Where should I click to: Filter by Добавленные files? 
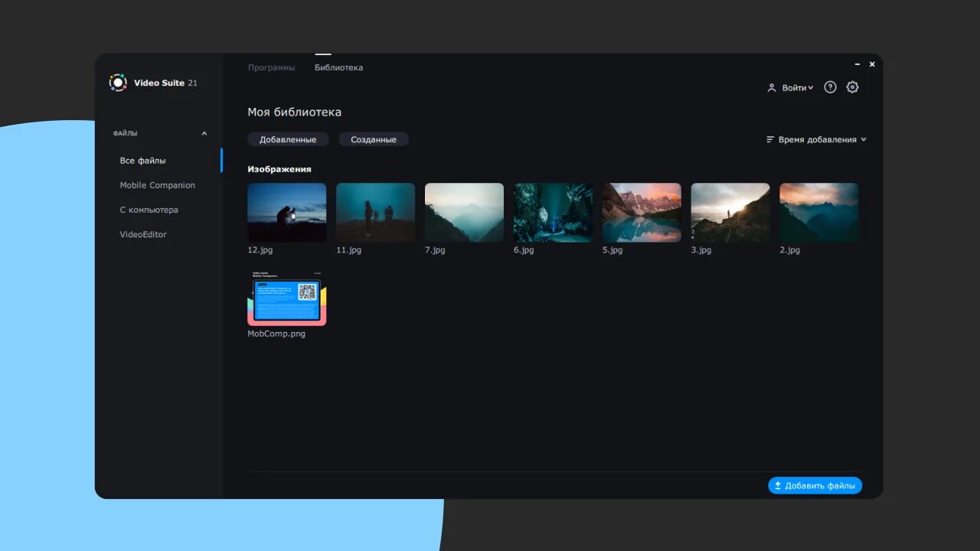(x=288, y=139)
